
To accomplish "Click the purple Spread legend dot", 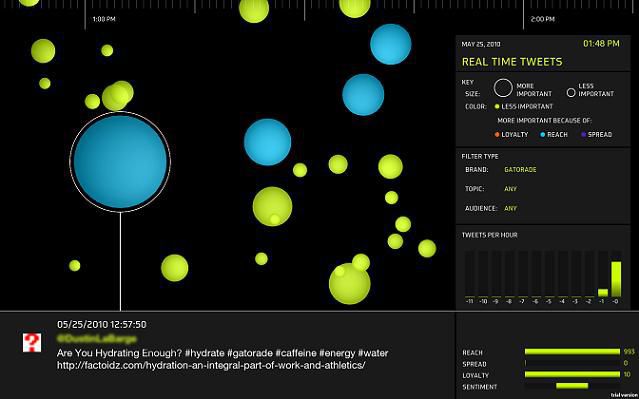I will (584, 134).
